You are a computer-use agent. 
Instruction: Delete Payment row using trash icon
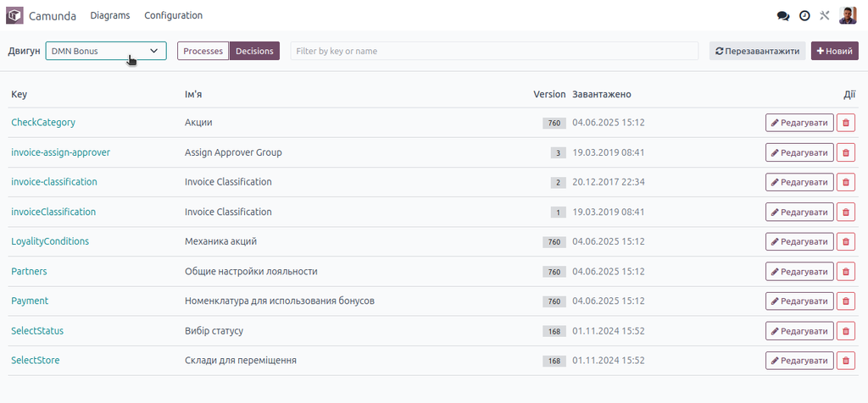(845, 301)
